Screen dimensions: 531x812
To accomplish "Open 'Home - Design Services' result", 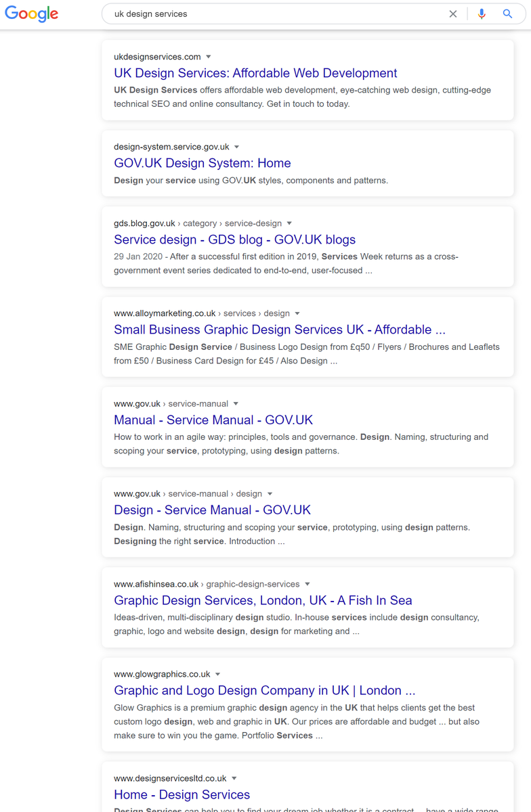I will pyautogui.click(x=182, y=794).
